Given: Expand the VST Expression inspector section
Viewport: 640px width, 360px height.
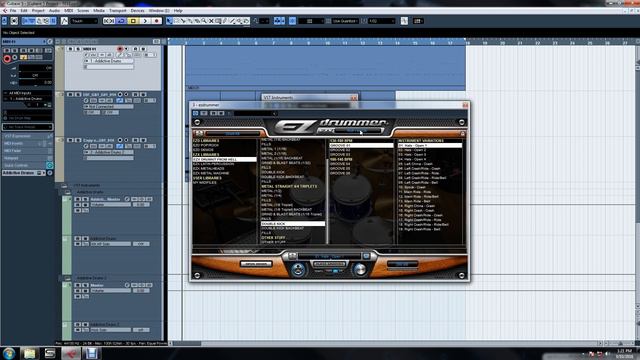Looking at the screenshot, I should (x=27, y=136).
